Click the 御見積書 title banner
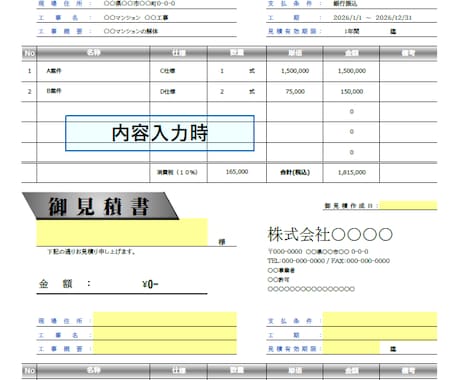 click(x=100, y=206)
